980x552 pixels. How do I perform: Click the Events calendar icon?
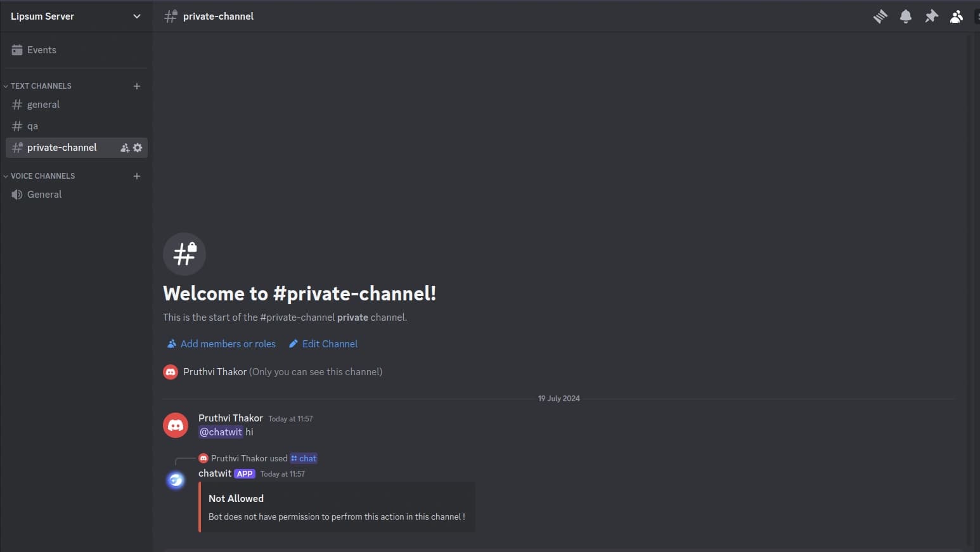coord(17,50)
